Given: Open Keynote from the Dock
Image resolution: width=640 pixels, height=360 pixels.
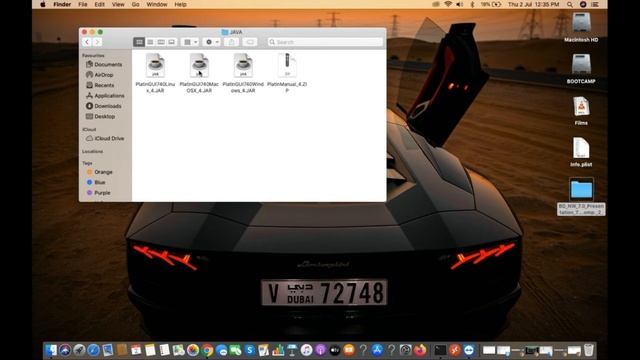Looking at the screenshot, I should [292, 350].
